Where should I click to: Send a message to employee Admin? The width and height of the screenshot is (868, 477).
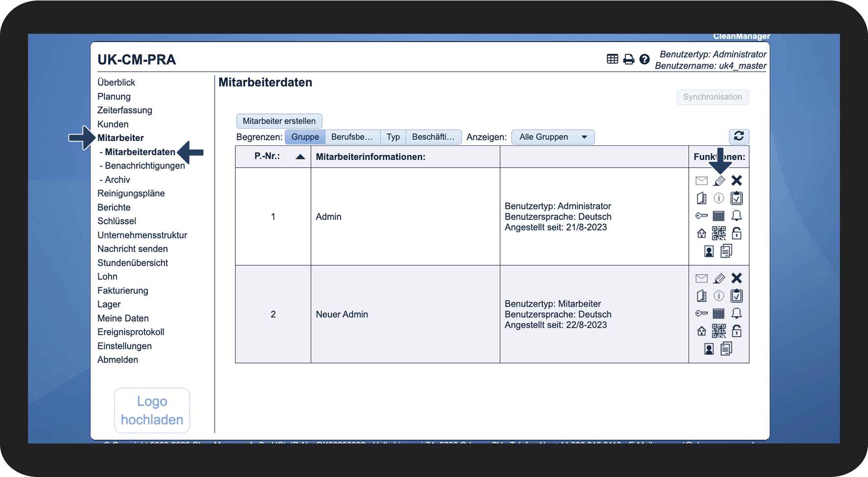[x=701, y=181]
